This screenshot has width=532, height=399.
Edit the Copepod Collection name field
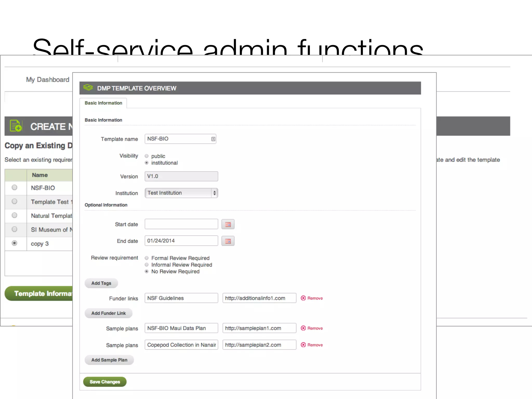coord(181,345)
